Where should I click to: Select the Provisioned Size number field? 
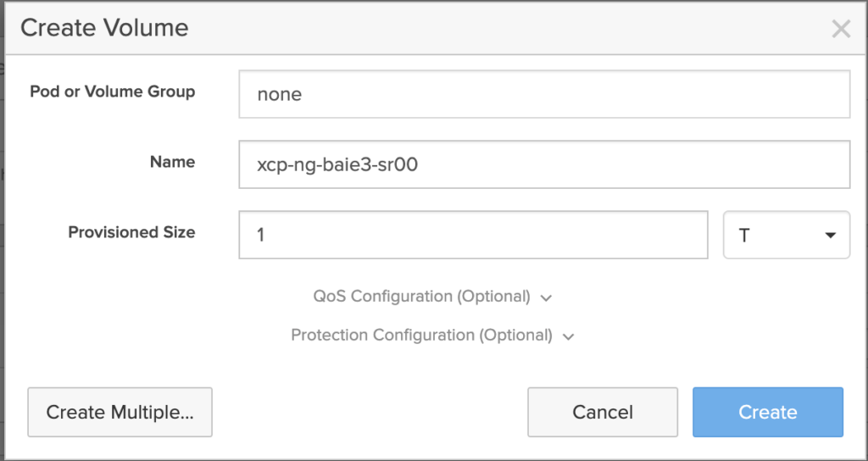click(x=473, y=235)
